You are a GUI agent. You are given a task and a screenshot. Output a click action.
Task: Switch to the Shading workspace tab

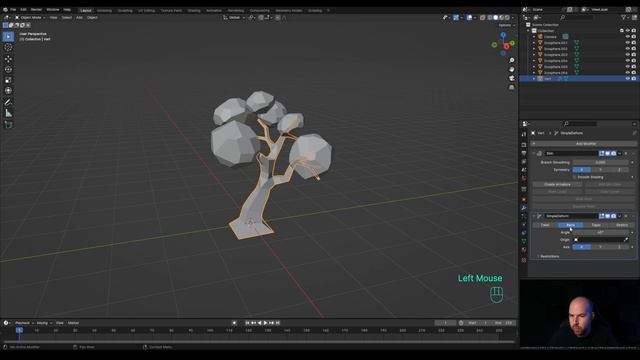point(194,11)
